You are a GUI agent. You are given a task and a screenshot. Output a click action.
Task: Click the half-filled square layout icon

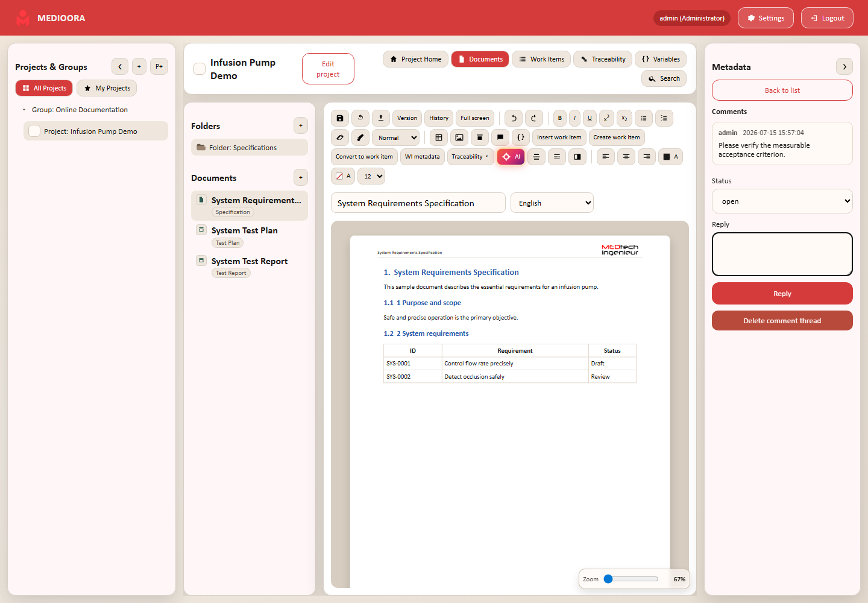coord(577,157)
